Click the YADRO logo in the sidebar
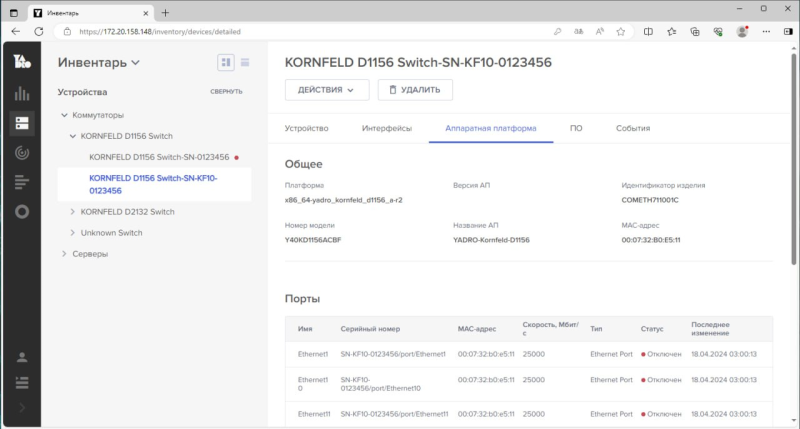800x429 pixels. 22,61
